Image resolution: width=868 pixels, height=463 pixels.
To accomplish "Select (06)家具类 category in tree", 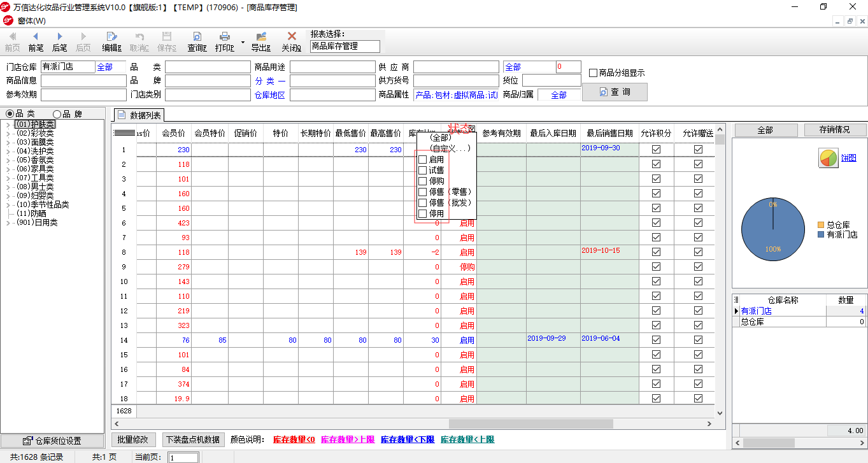I will [36, 169].
